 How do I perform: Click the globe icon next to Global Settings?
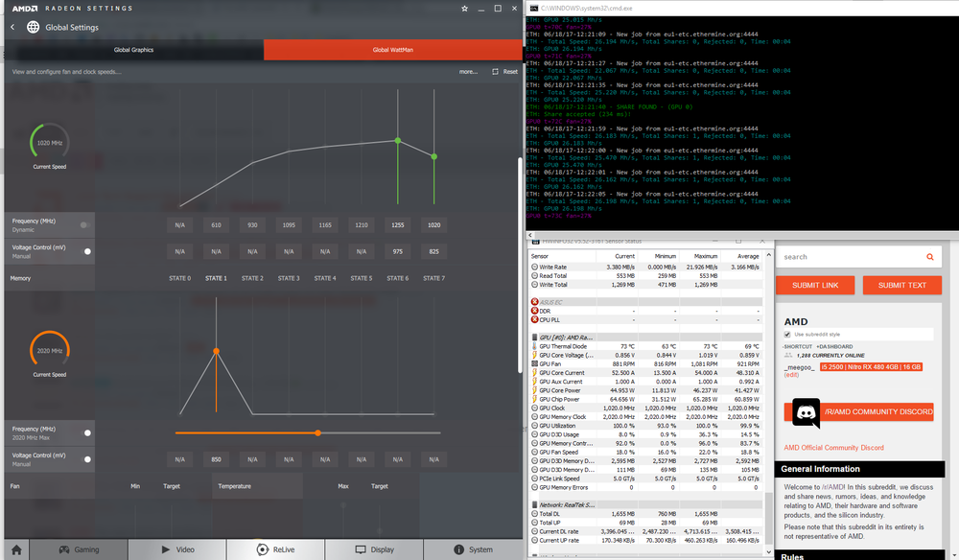pyautogui.click(x=34, y=27)
